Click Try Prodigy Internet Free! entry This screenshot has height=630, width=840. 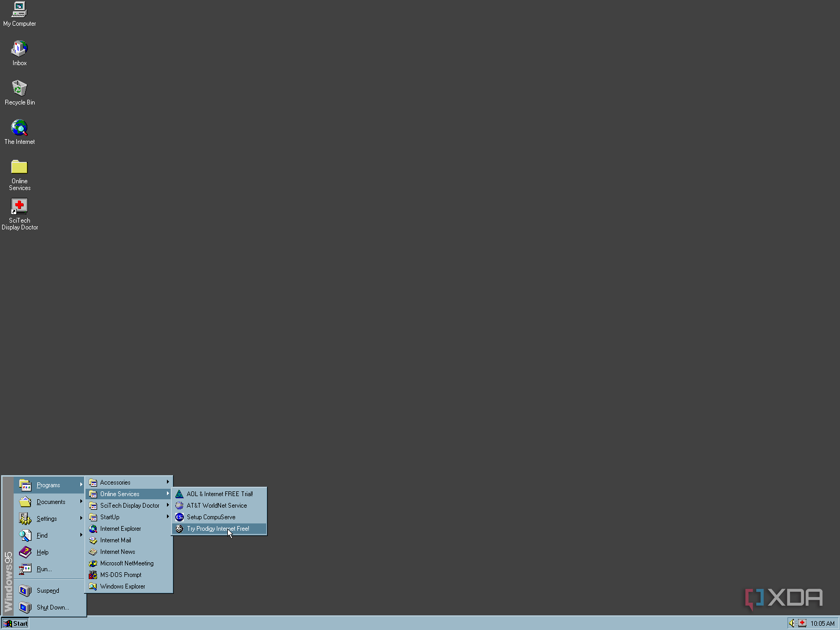point(219,529)
